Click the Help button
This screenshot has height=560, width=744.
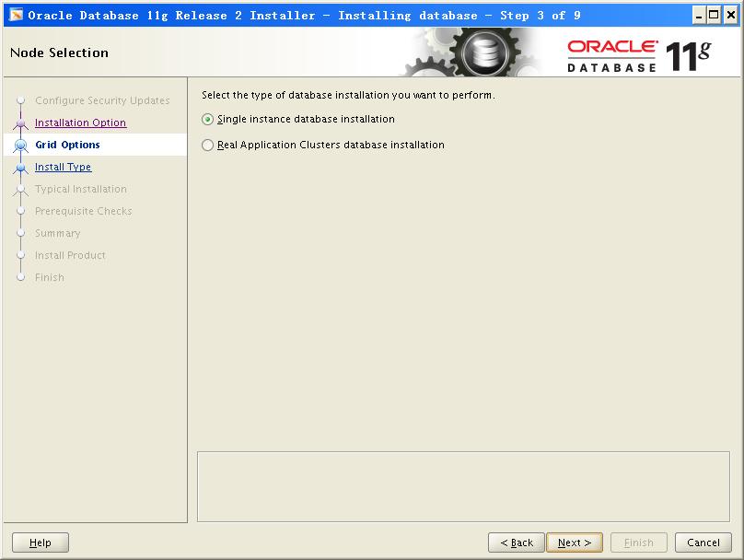click(x=41, y=542)
